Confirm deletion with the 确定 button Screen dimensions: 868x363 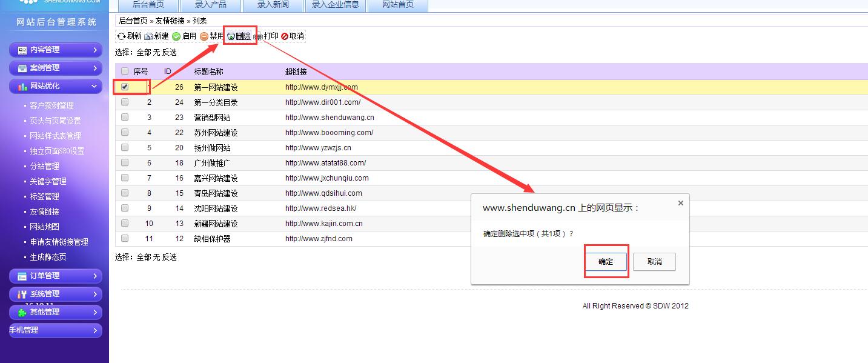coord(606,262)
